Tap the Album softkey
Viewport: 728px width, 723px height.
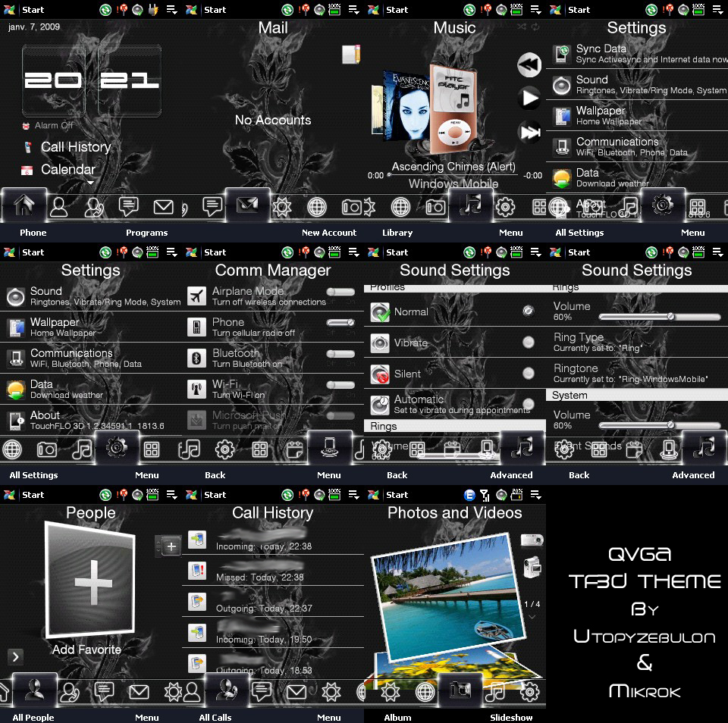coord(397,718)
